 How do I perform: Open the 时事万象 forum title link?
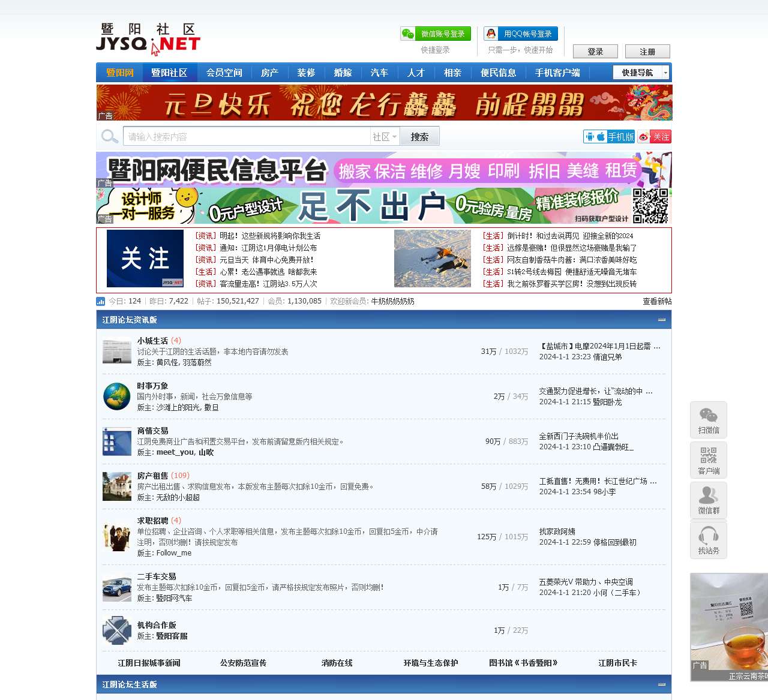[x=152, y=386]
